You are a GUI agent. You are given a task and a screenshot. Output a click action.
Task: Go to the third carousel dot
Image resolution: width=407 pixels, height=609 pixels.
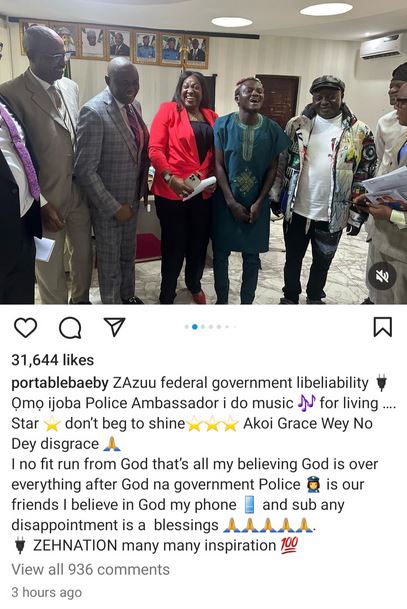tap(203, 327)
